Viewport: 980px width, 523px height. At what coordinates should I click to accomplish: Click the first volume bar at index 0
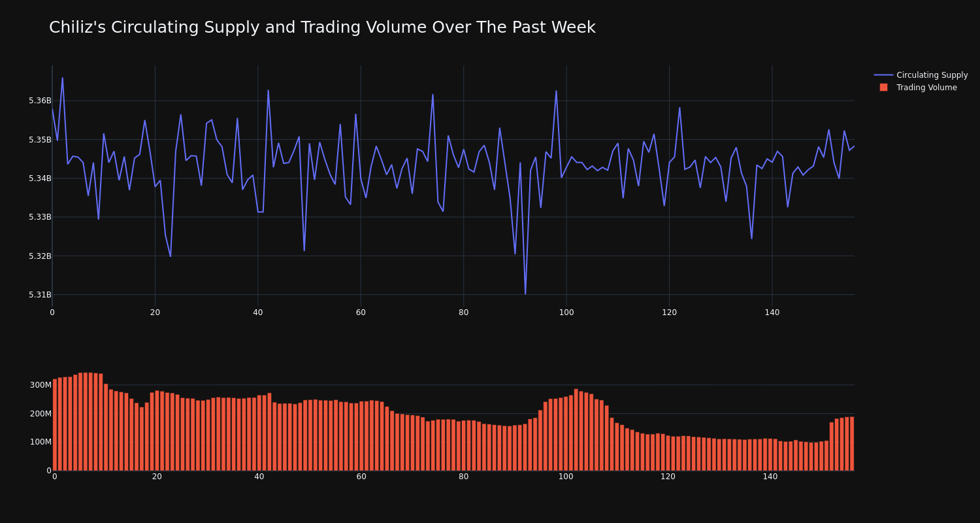click(55, 425)
